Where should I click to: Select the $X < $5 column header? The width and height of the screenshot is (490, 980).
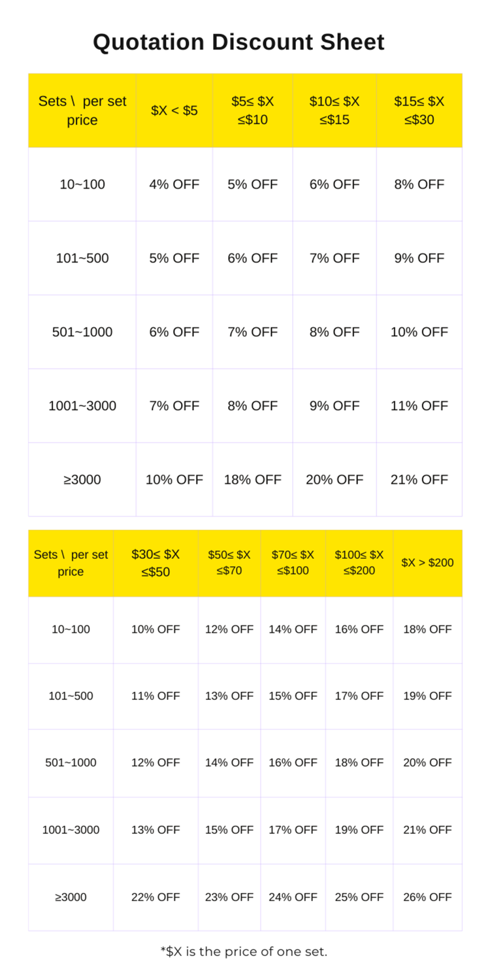174,110
